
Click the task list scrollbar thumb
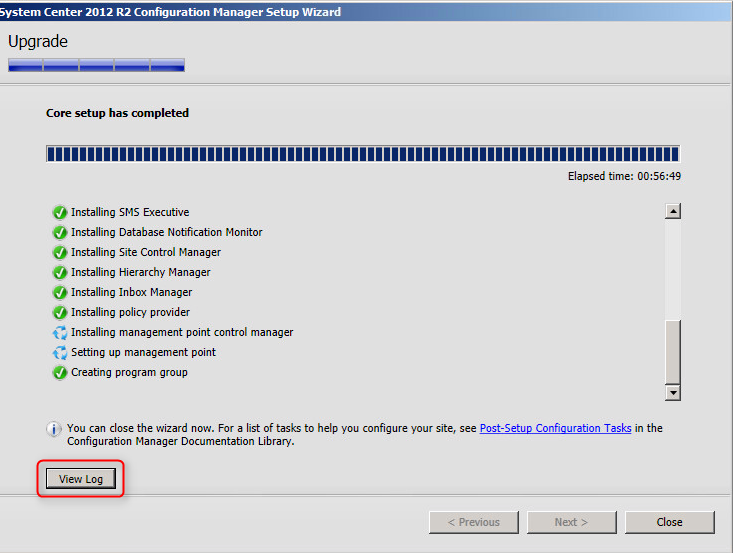673,352
